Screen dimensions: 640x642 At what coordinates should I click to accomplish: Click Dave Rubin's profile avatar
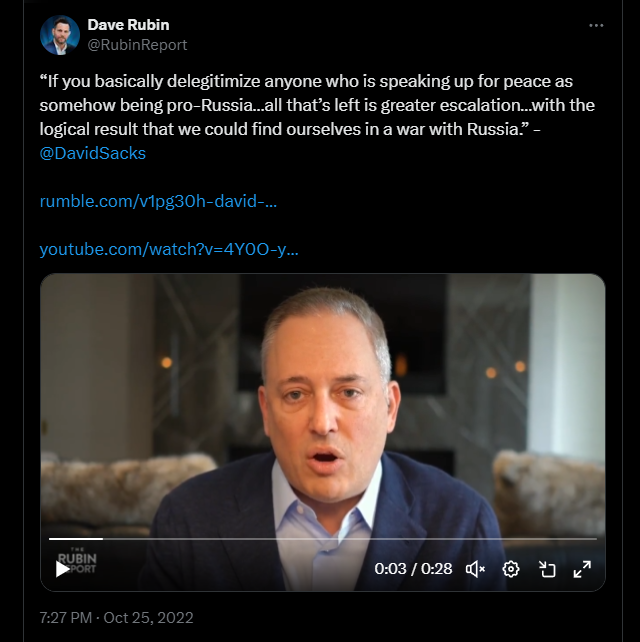tap(60, 35)
